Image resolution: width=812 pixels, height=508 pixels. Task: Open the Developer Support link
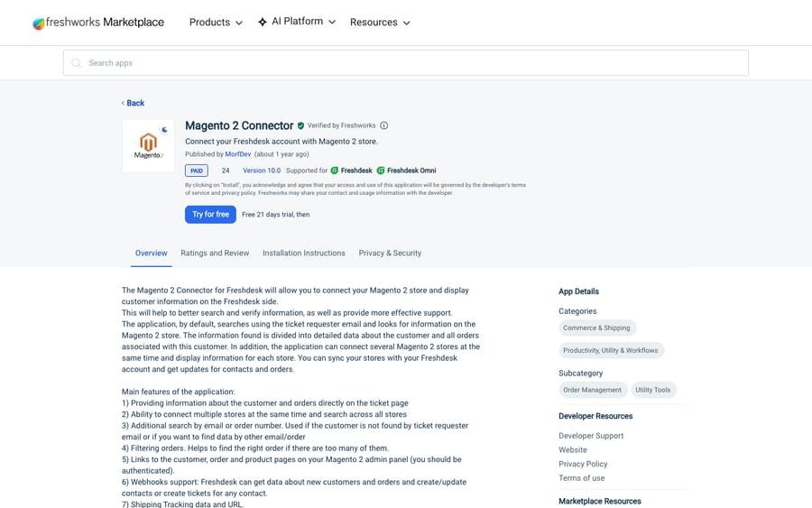591,436
